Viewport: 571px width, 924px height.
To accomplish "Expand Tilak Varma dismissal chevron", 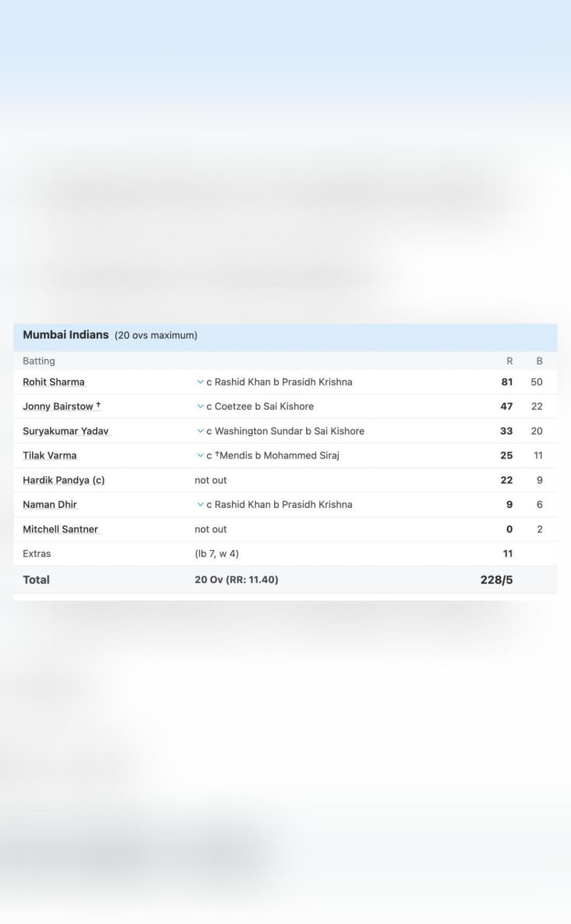I will tap(200, 456).
